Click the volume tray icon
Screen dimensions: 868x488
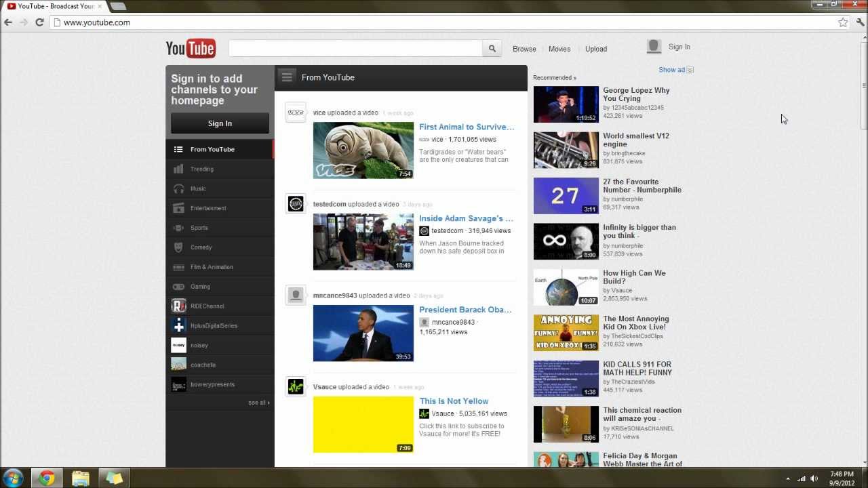[814, 479]
